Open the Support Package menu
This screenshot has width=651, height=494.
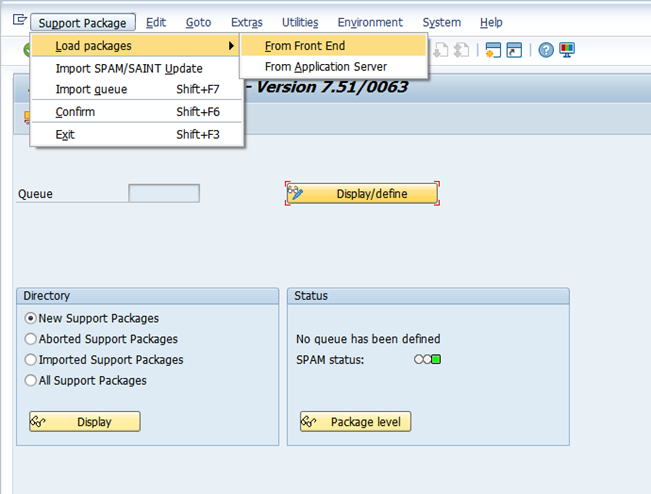83,22
